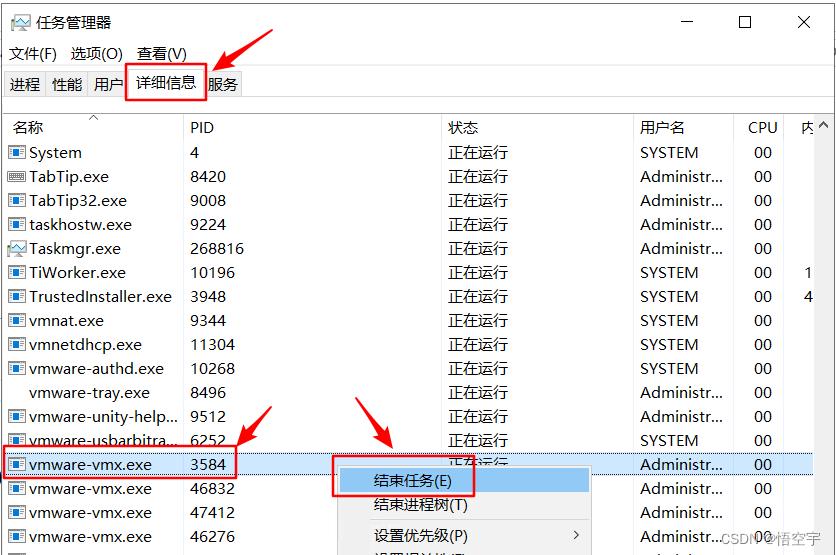Click icon of vmware-vmx.exe PID 3584
Screen dimensions: 836x555
[17, 464]
